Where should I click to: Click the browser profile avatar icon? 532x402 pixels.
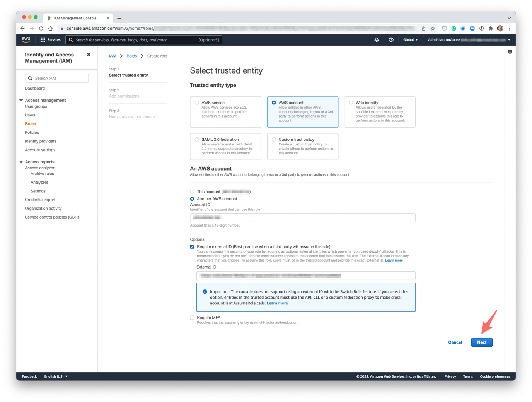coord(500,28)
